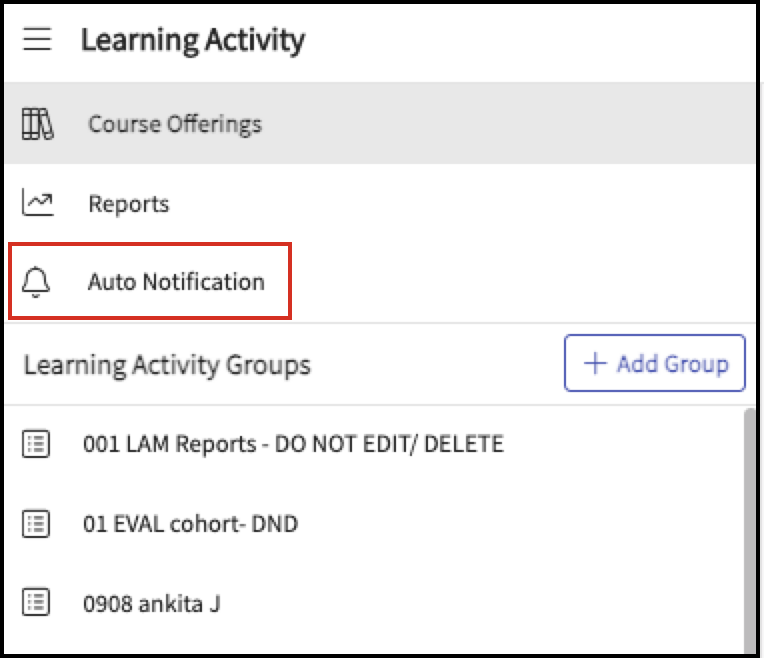Click list icon beside 001 LAM Reports
The height and width of the screenshot is (658, 764).
(x=36, y=444)
